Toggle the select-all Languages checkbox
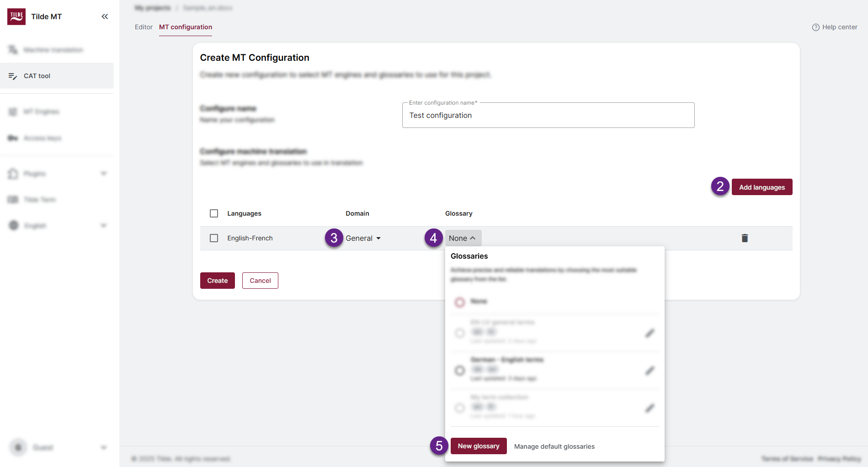The height and width of the screenshot is (467, 868). (x=213, y=213)
